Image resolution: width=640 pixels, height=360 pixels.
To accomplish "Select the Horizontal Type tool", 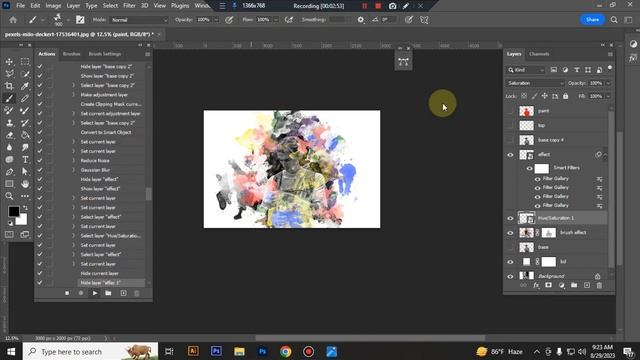I will click(25, 160).
